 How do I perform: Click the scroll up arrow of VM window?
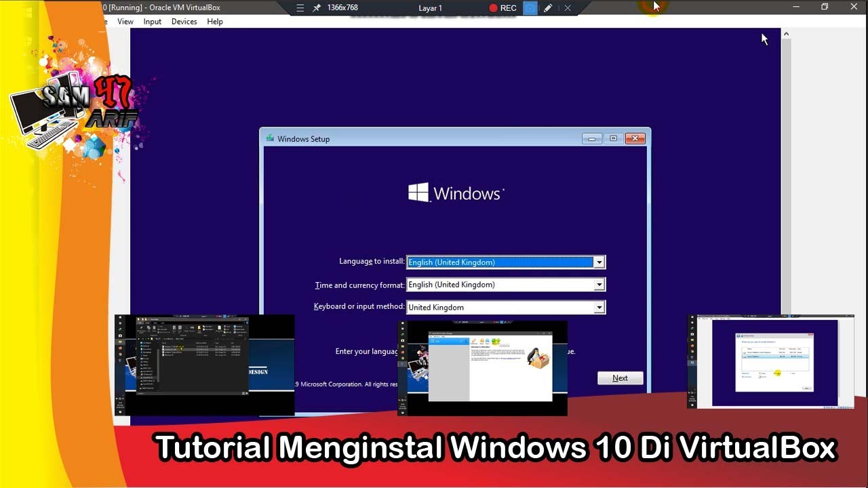pos(786,33)
